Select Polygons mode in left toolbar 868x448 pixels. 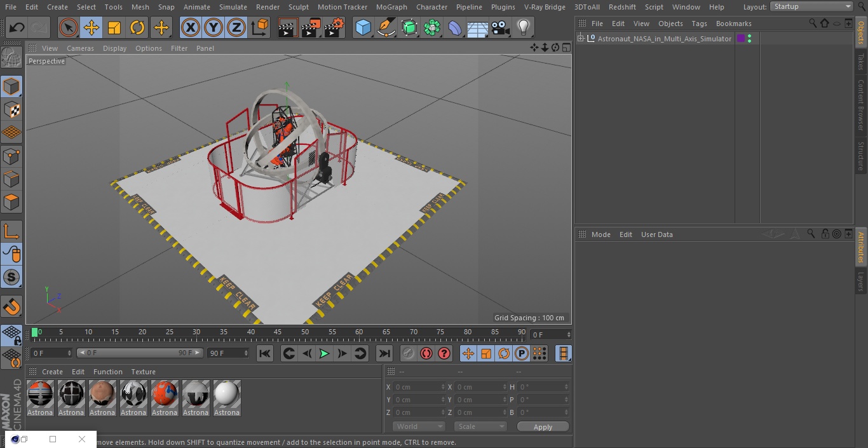click(11, 202)
